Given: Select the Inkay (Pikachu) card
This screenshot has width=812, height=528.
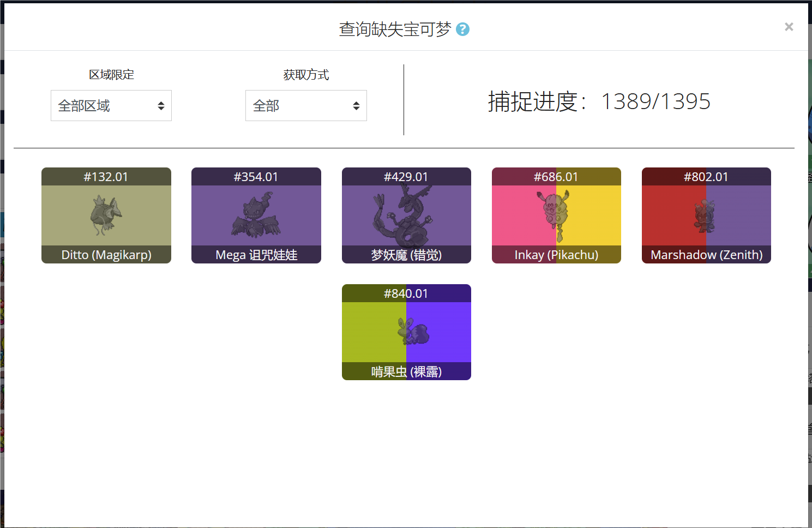Looking at the screenshot, I should (556, 215).
